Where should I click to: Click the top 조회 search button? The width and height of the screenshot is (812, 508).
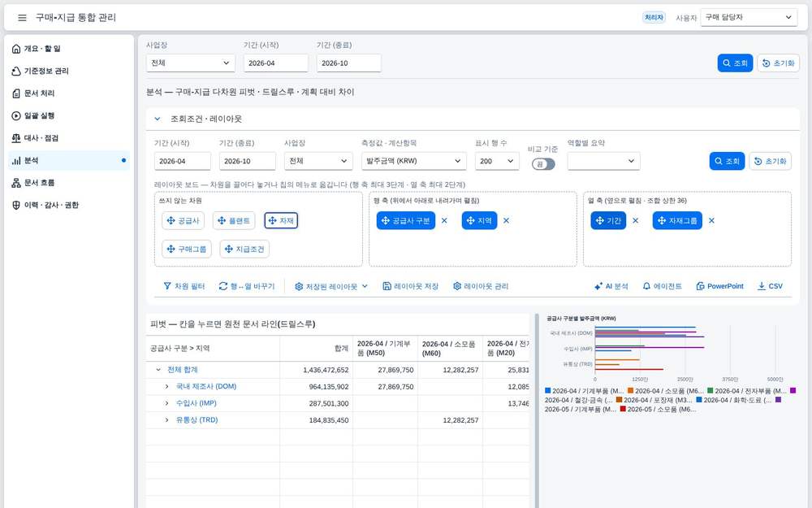click(735, 63)
